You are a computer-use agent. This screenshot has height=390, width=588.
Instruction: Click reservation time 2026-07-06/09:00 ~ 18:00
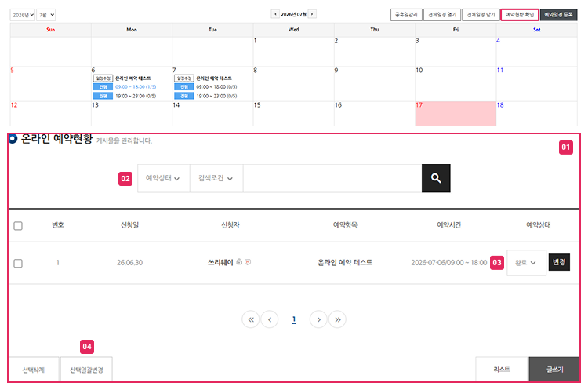(449, 262)
